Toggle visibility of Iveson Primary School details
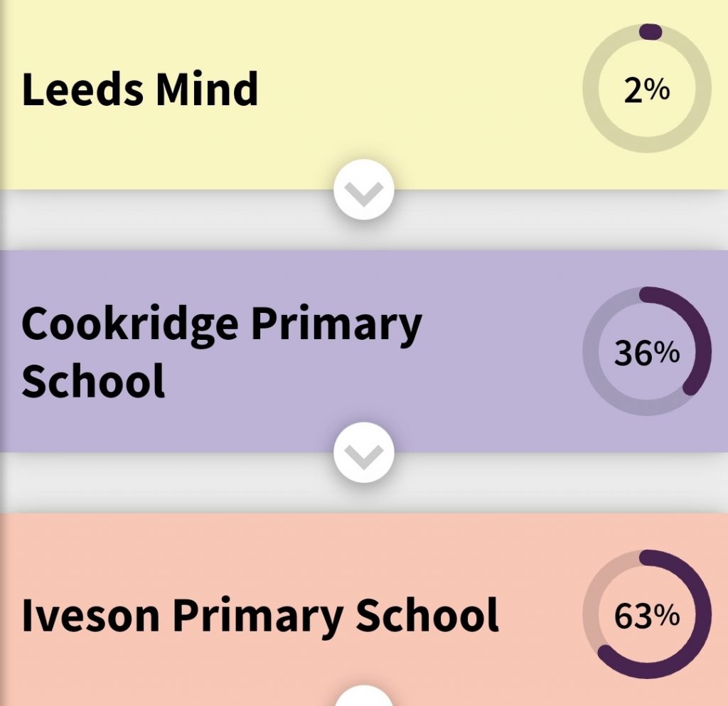 [x=364, y=699]
